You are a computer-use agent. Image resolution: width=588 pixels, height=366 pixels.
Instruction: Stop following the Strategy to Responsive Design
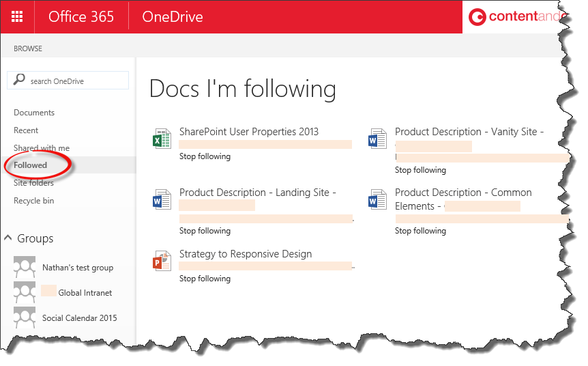pyautogui.click(x=205, y=279)
